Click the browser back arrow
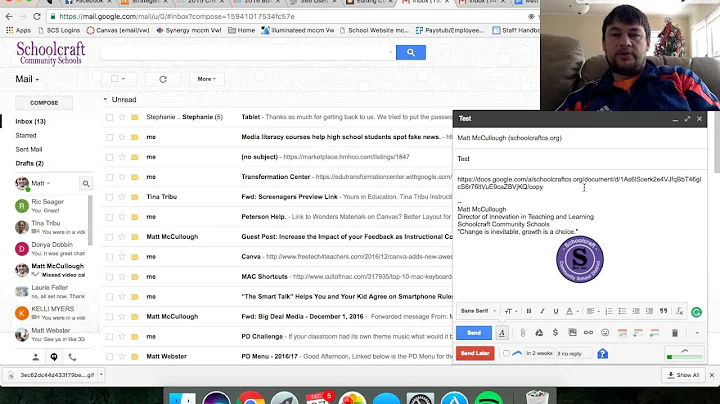 (9, 17)
